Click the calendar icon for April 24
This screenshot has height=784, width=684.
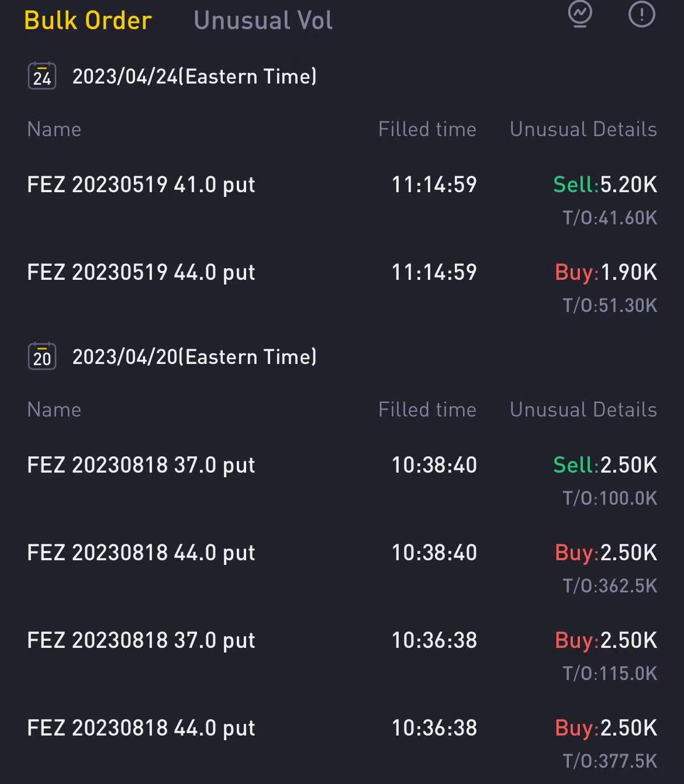[42, 76]
